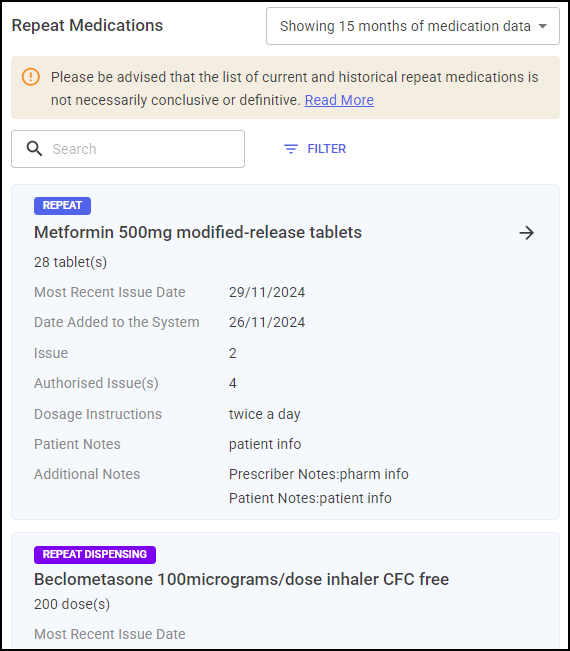Click the date added value 26/11/2024
Screen dimensions: 570x651
point(267,322)
